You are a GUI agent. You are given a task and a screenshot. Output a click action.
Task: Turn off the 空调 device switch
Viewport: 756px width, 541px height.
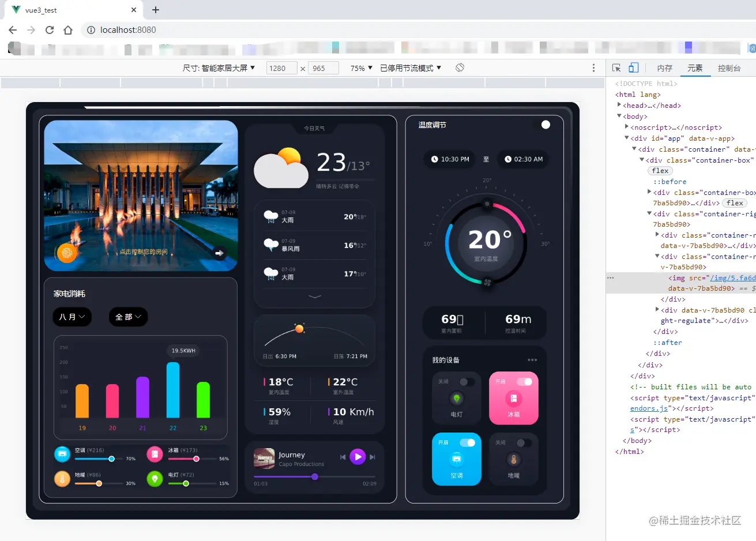467,442
